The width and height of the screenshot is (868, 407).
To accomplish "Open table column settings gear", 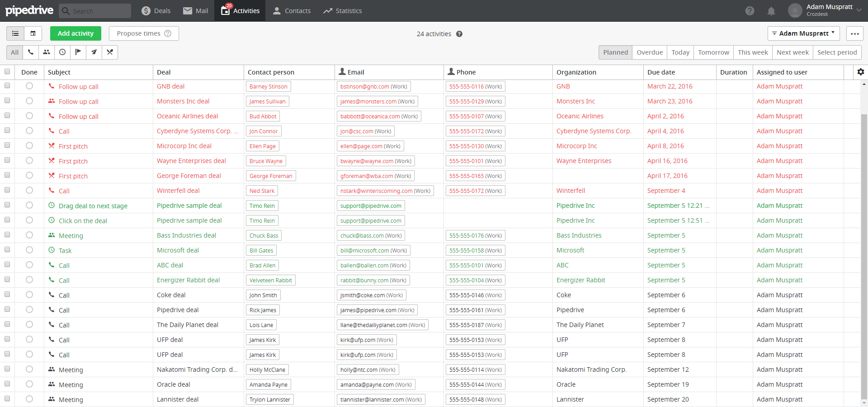I will (x=860, y=72).
